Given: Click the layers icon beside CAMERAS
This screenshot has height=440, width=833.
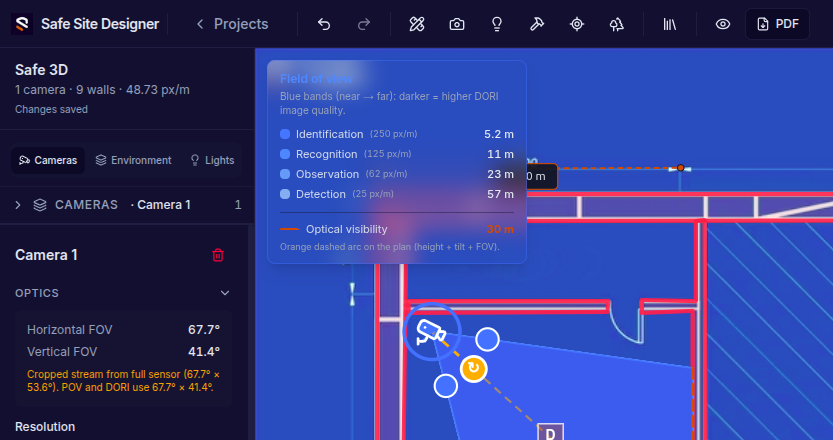Looking at the screenshot, I should coord(40,205).
